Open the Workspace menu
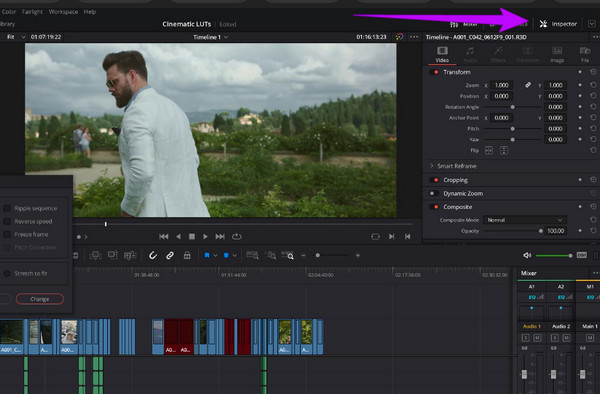600x394 pixels. click(x=63, y=12)
